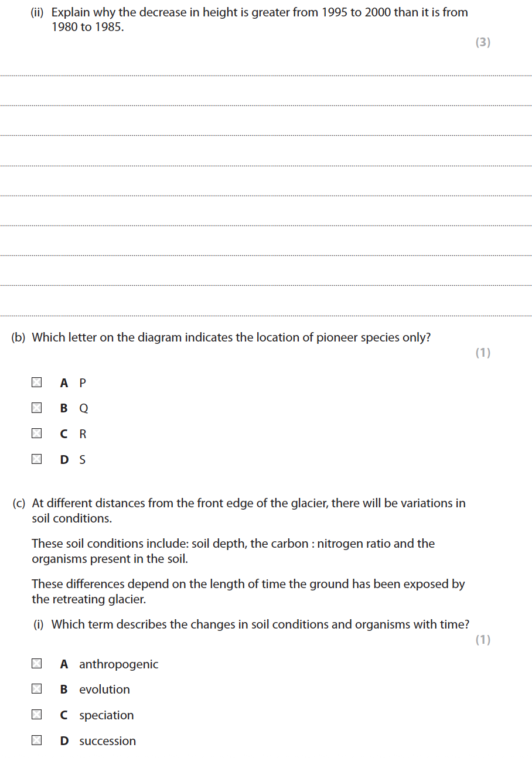Click the second-to-last dotted answer line

[x=266, y=286]
